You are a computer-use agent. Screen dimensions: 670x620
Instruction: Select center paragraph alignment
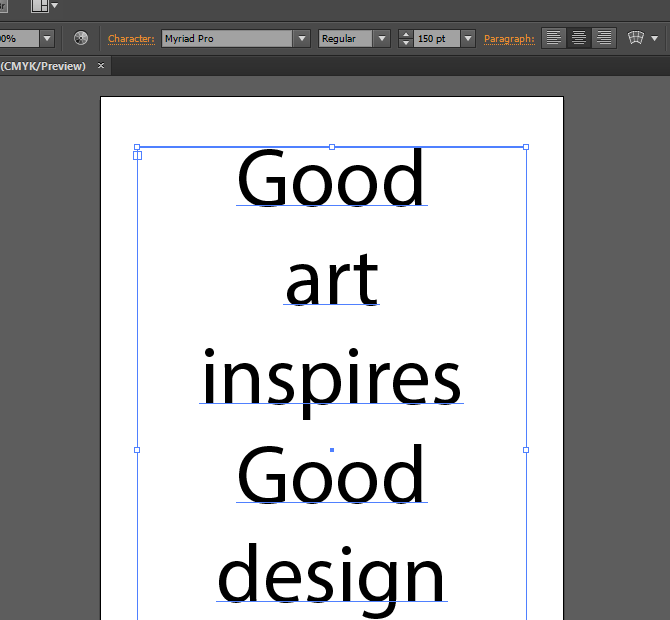click(579, 39)
